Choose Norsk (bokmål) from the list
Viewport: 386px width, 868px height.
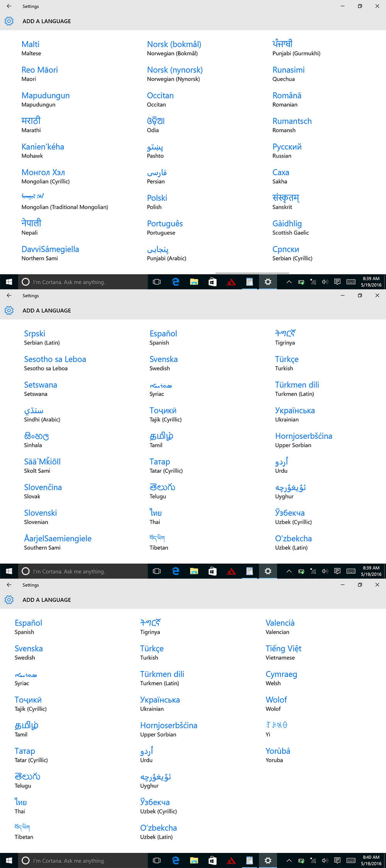pos(174,48)
